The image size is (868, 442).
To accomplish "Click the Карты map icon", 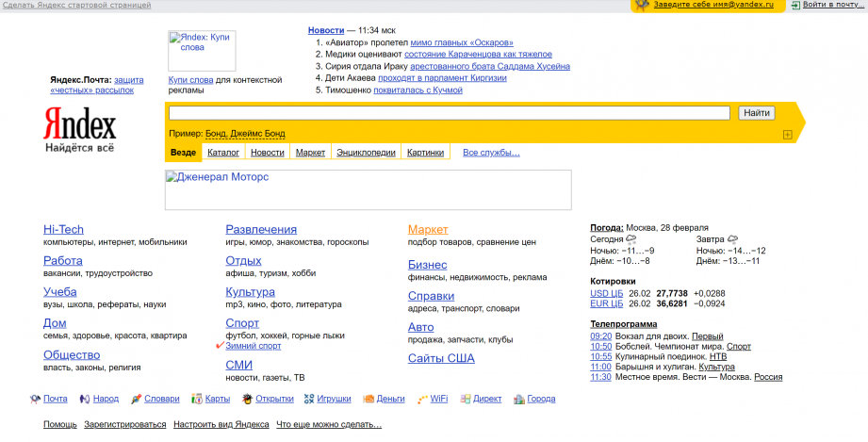I will (x=197, y=399).
